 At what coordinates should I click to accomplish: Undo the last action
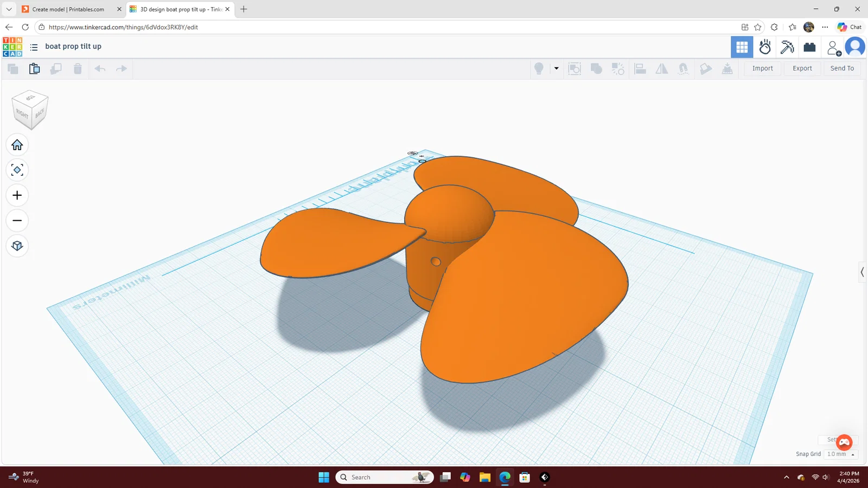[x=100, y=68]
